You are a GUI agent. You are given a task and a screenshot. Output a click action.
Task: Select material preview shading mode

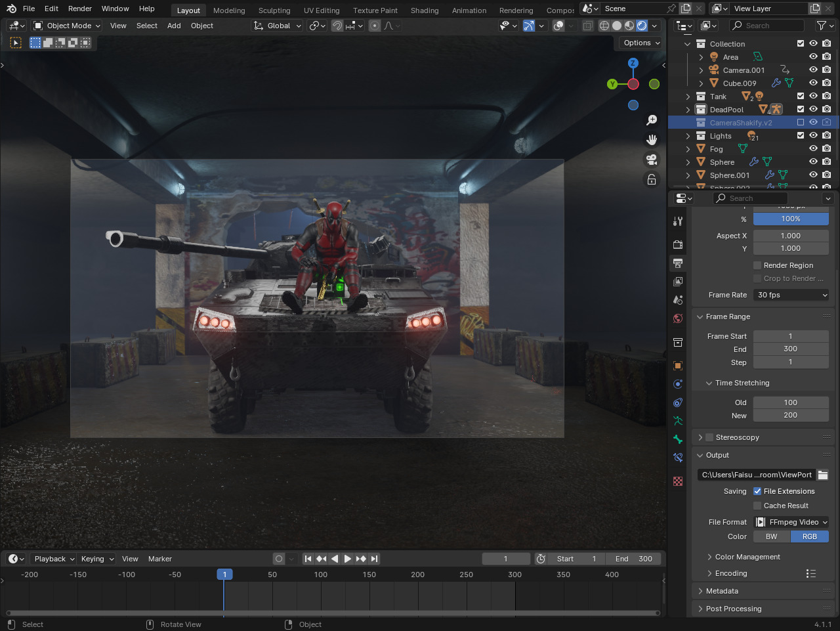629,26
